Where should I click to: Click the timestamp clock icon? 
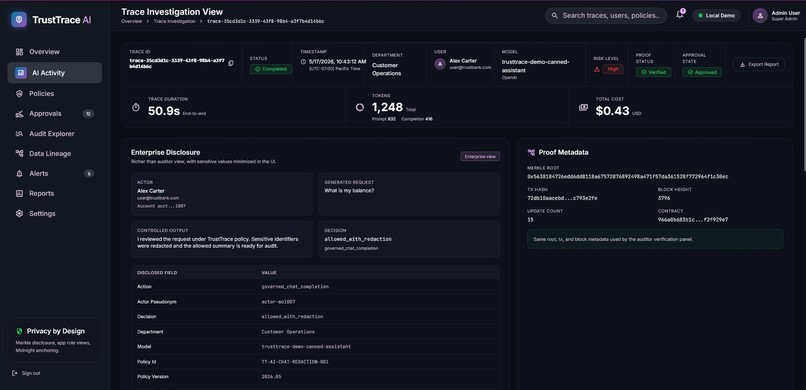pyautogui.click(x=303, y=62)
